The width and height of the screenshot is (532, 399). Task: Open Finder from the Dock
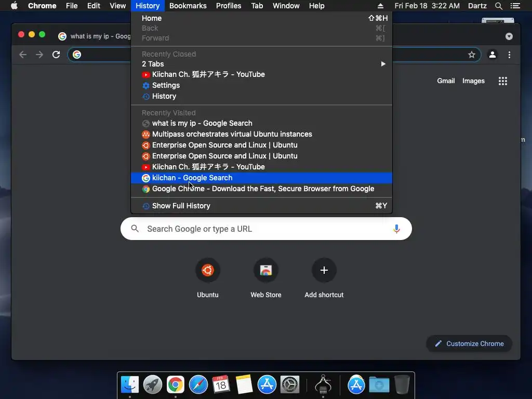click(130, 385)
